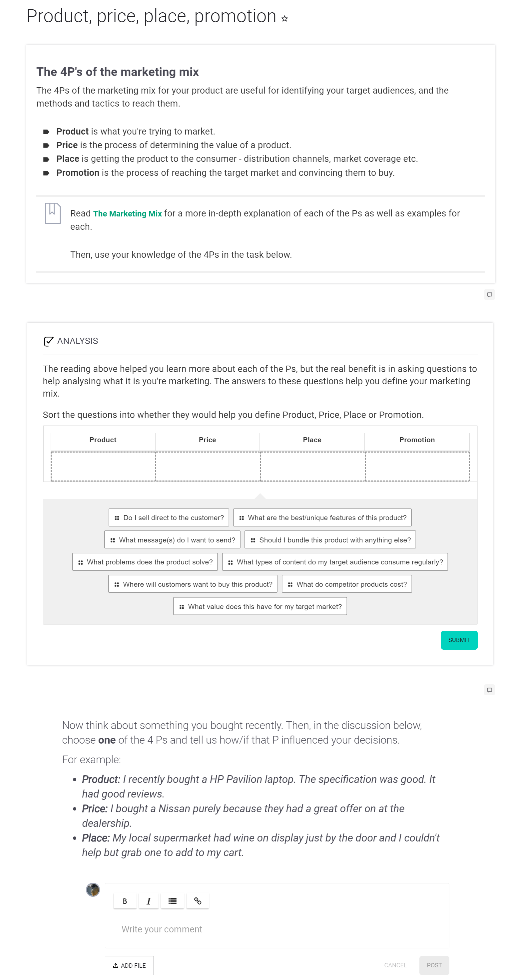Click the empty Promotion drop zone
Screen dimensions: 505x980
pos(417,467)
